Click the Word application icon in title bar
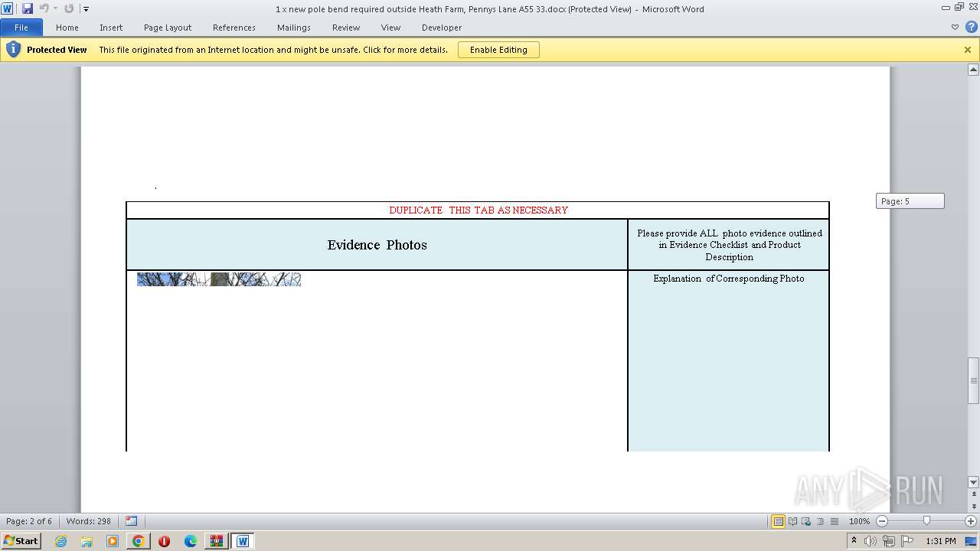Screen dimensions: 980x551 click(x=7, y=8)
